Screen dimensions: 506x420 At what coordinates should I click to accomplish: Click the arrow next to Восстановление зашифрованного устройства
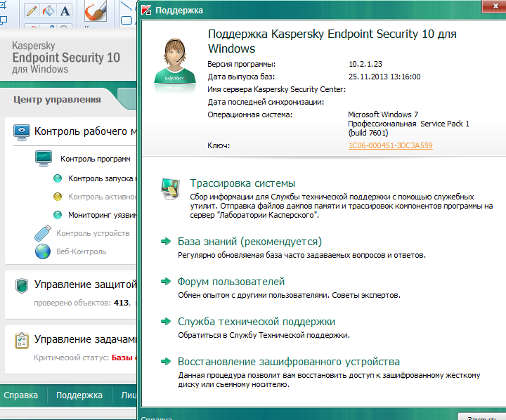166,361
